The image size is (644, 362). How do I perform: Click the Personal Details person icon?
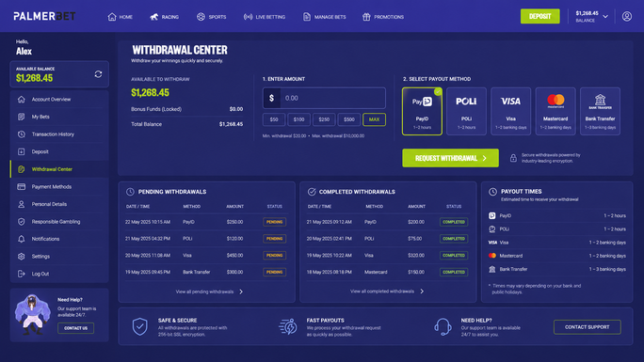(22, 204)
